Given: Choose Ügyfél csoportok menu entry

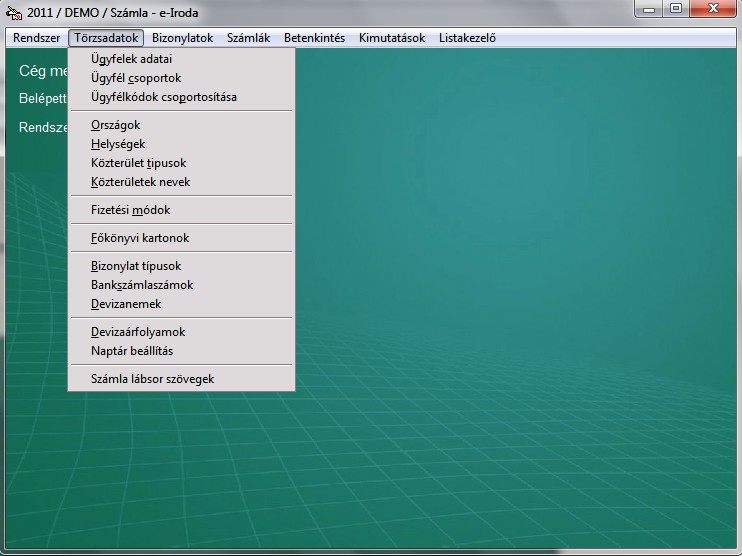Looking at the screenshot, I should (136, 78).
